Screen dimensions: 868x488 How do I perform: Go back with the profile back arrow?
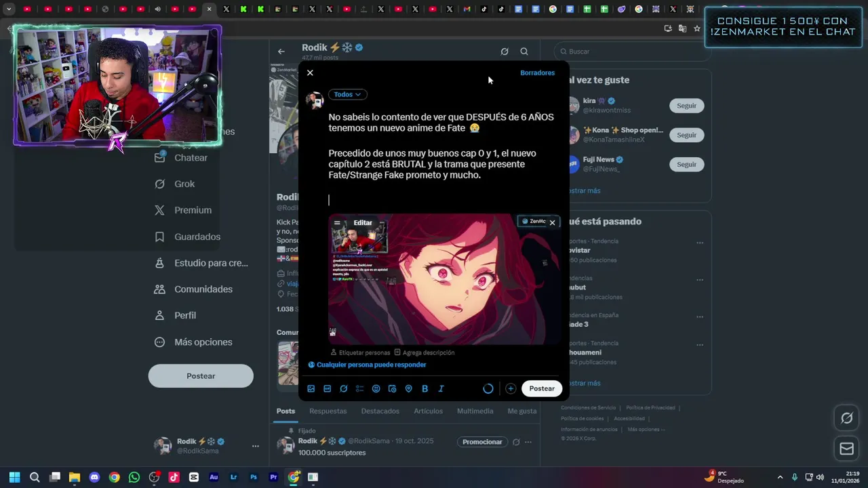pyautogui.click(x=281, y=52)
